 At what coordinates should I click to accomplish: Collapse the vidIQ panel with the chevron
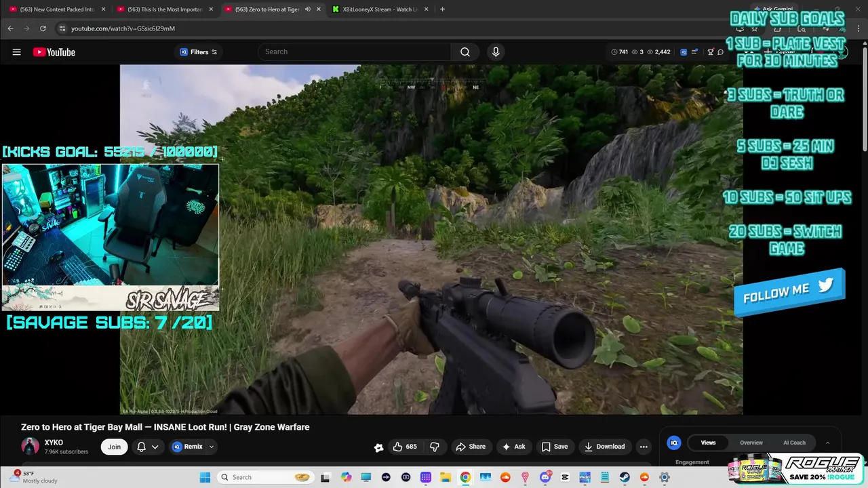click(x=827, y=443)
